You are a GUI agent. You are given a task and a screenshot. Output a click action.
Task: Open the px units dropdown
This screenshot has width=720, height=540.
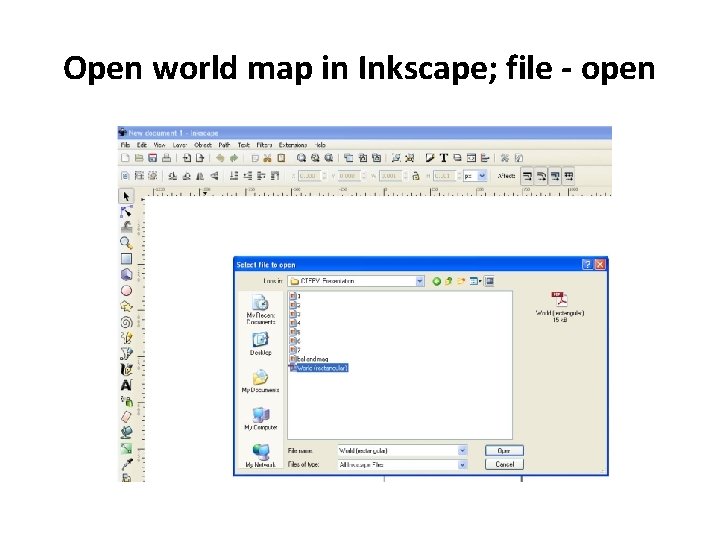tap(482, 176)
